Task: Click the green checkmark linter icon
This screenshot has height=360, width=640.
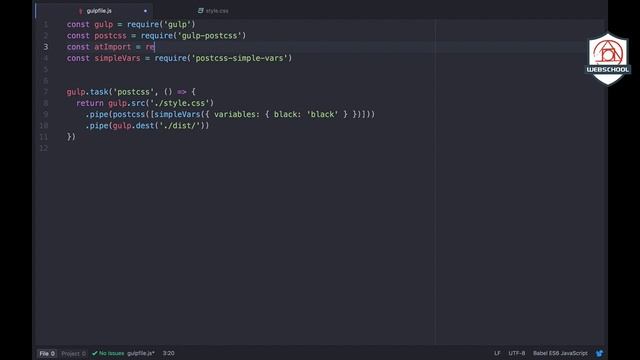Action: click(95, 353)
